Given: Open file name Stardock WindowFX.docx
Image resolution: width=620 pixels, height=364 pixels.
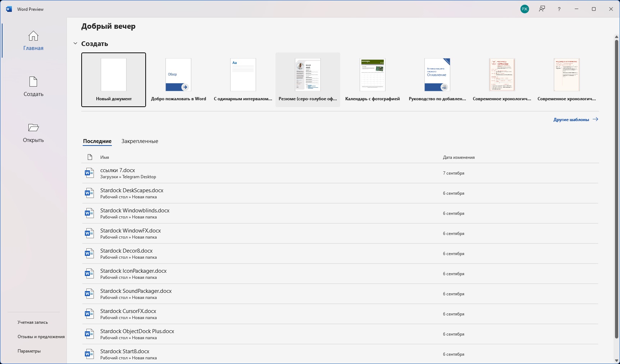Looking at the screenshot, I should 131,231.
